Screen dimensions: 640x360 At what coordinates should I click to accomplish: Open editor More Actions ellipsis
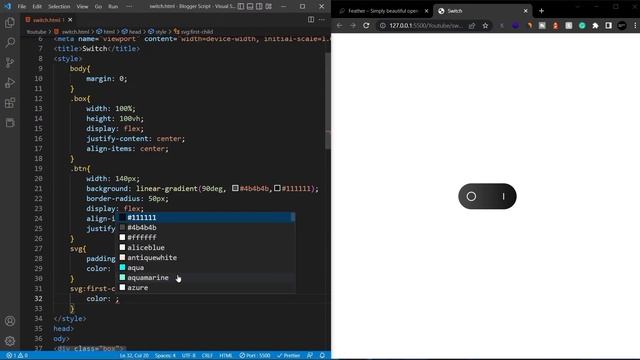tap(322, 20)
